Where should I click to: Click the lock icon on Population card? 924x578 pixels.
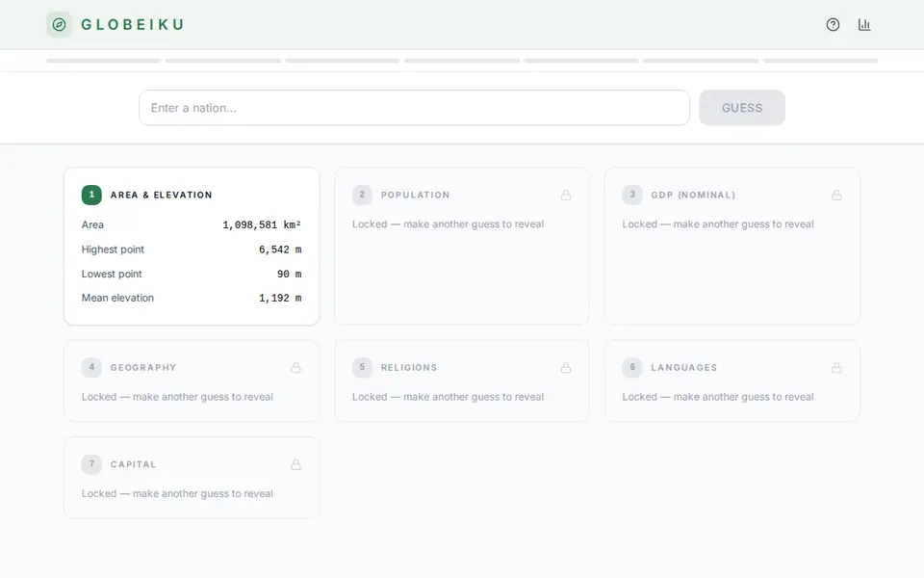[566, 196]
